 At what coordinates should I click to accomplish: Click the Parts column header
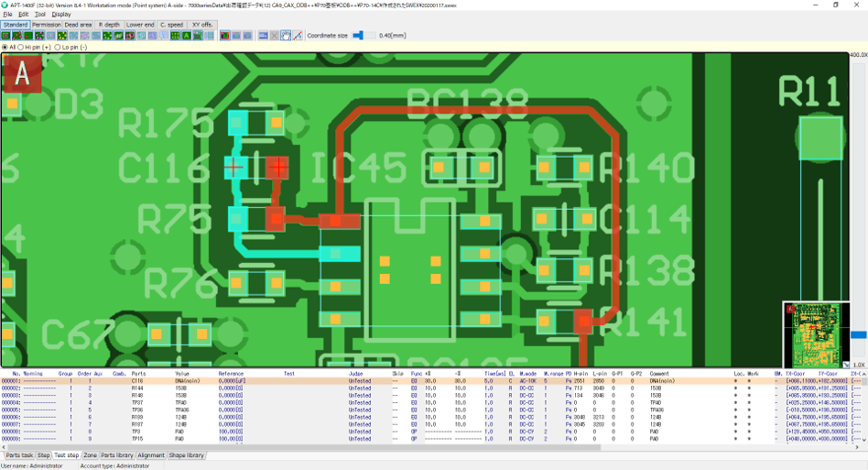coord(138,374)
